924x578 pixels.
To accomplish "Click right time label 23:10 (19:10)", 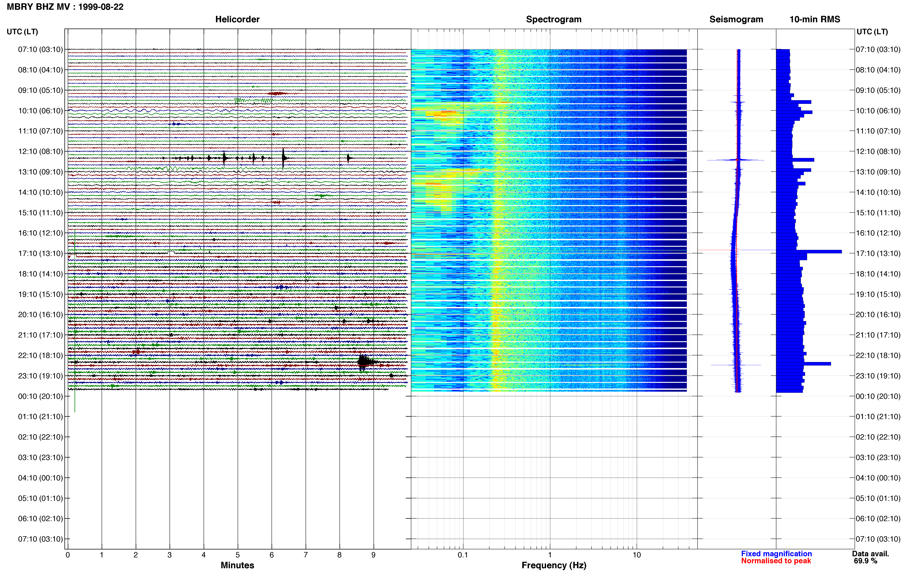I will click(x=878, y=376).
